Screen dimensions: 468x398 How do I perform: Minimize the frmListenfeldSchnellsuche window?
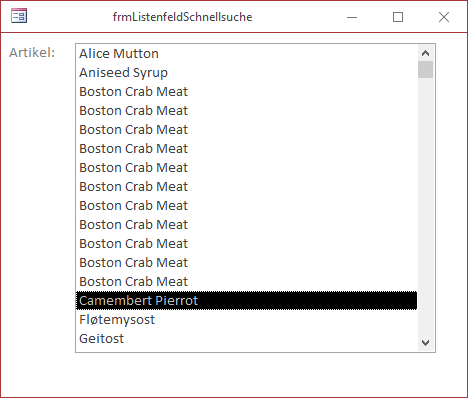click(352, 17)
